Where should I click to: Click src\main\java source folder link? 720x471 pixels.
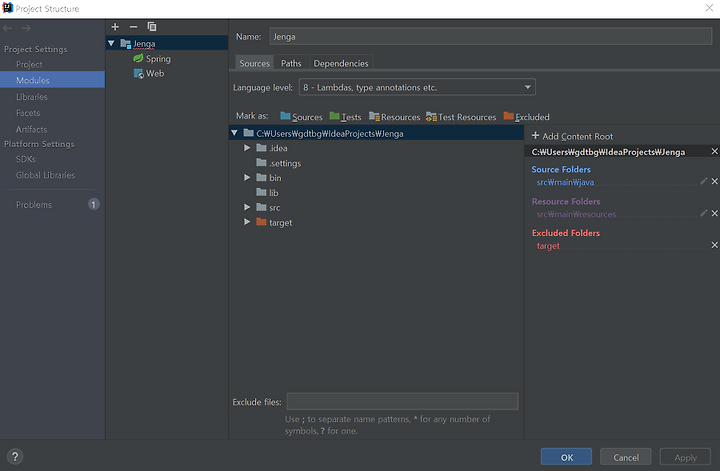565,182
